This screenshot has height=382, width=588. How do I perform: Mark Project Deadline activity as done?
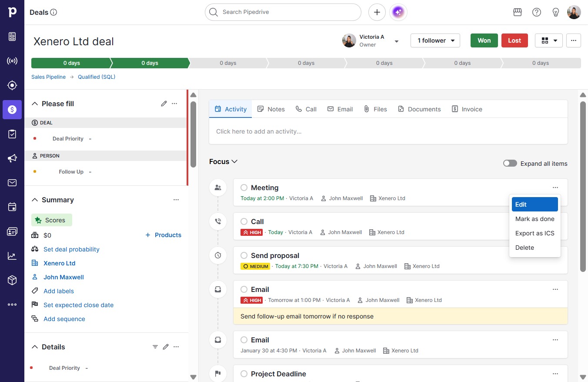click(x=244, y=374)
